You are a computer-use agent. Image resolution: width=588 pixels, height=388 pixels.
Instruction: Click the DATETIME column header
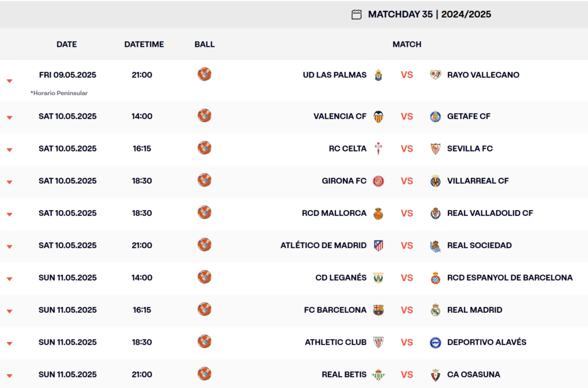[144, 44]
